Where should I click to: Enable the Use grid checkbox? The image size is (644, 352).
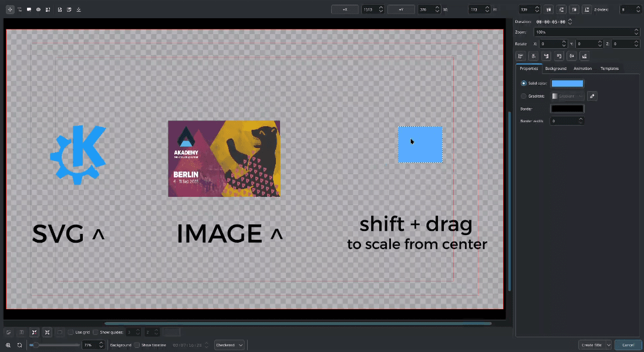pos(70,332)
